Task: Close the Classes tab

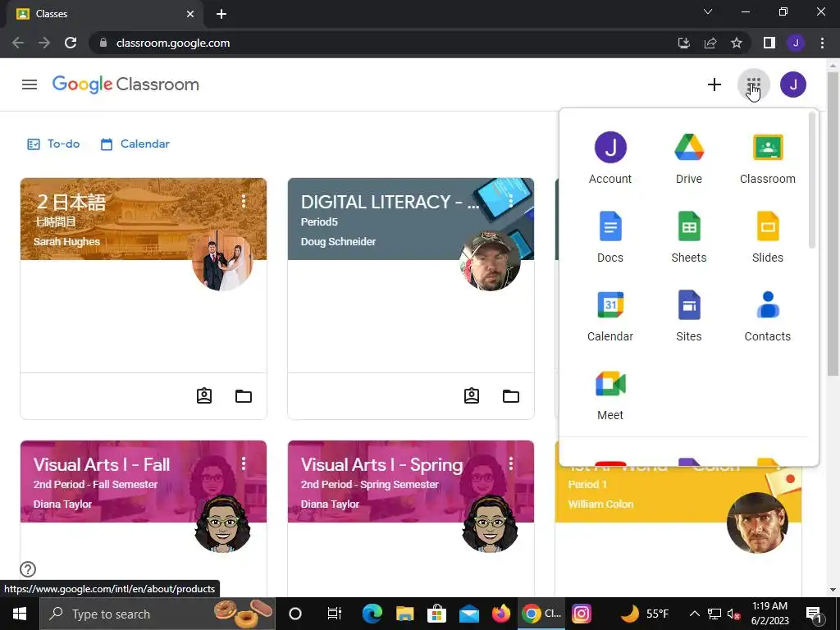Action: click(190, 14)
